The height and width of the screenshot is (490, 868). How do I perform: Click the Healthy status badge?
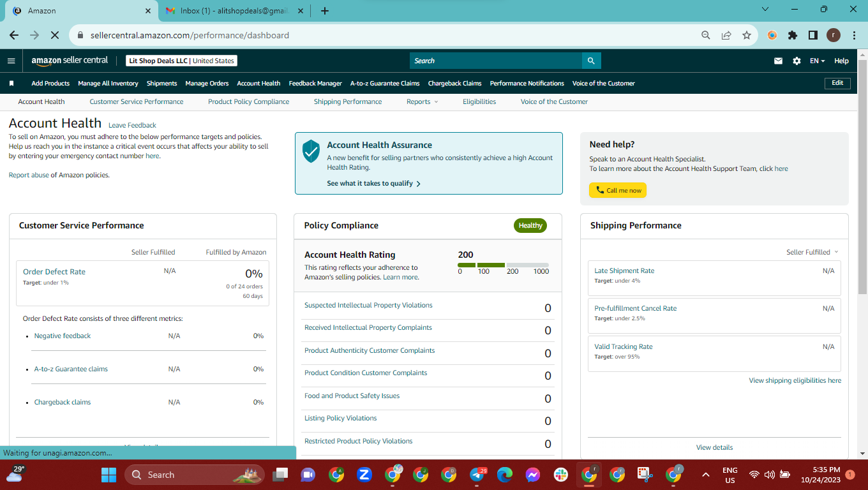click(530, 225)
